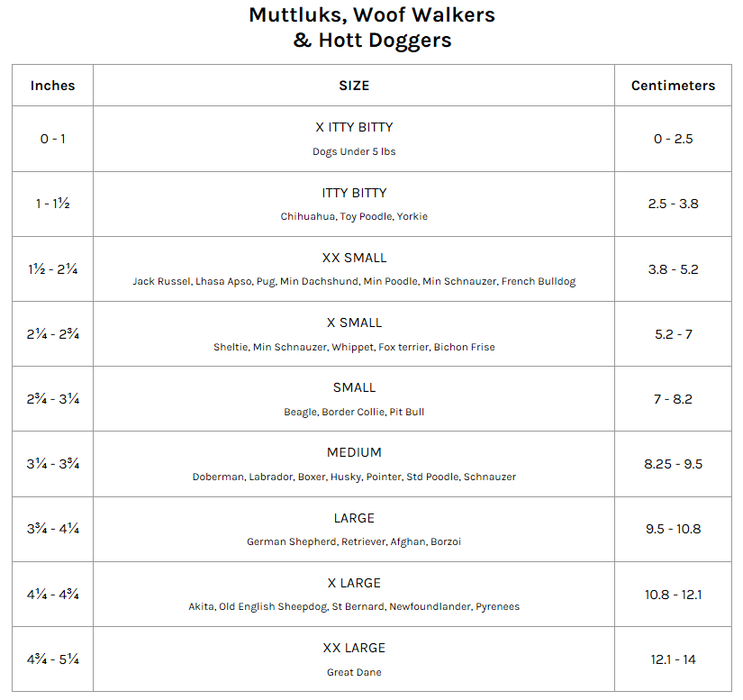Click the Chihuahua, Toy Poodle, Yorkie text
Screen dimensions: 743x700
pyautogui.click(x=354, y=216)
